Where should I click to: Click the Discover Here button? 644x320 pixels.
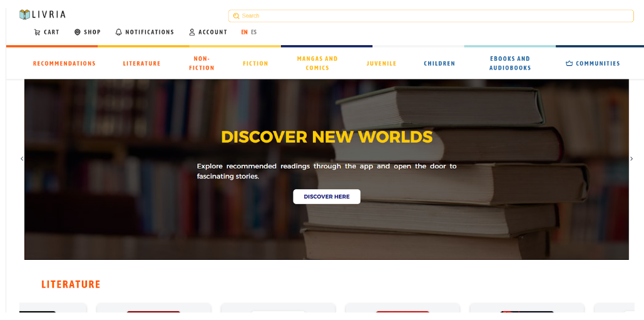point(327,197)
